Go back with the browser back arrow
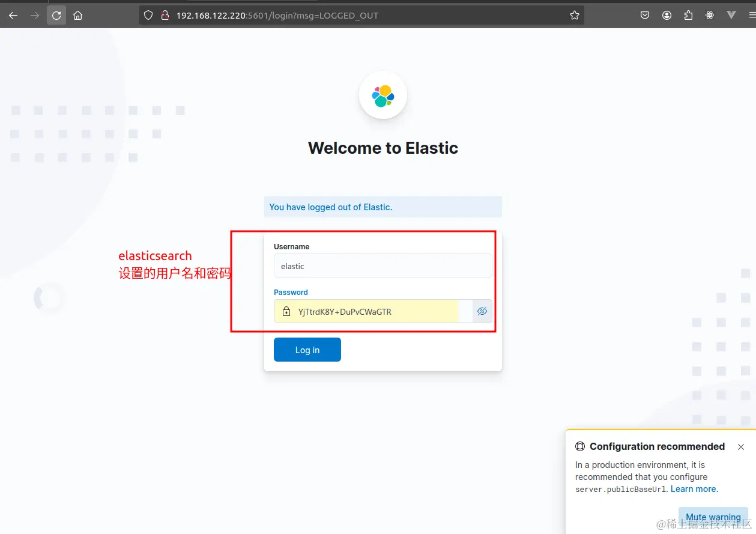The width and height of the screenshot is (756, 534). click(x=13, y=16)
